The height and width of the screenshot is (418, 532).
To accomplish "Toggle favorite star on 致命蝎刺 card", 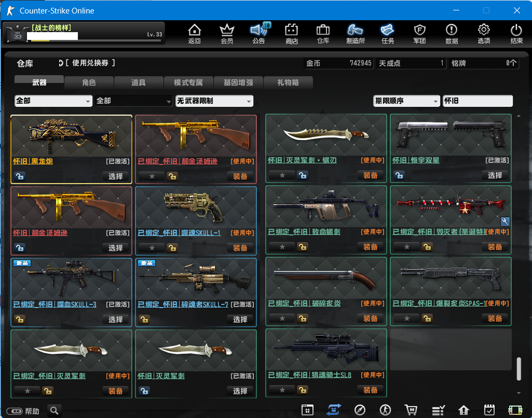I will tap(282, 247).
